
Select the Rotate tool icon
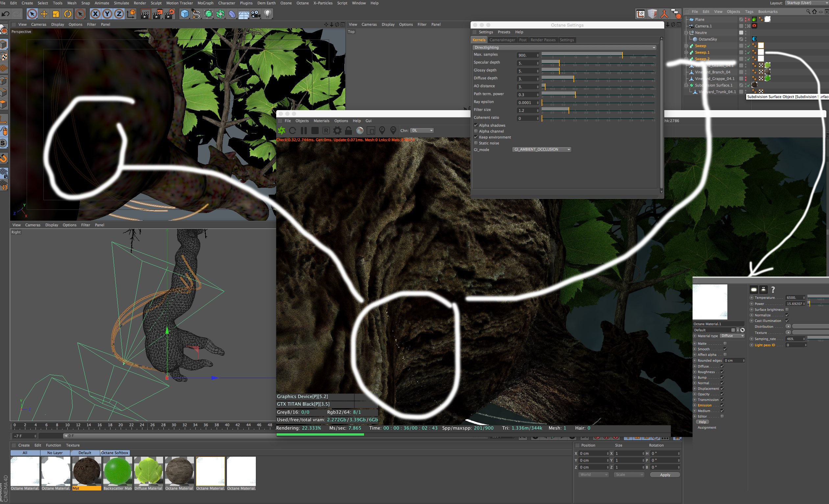[x=68, y=14]
